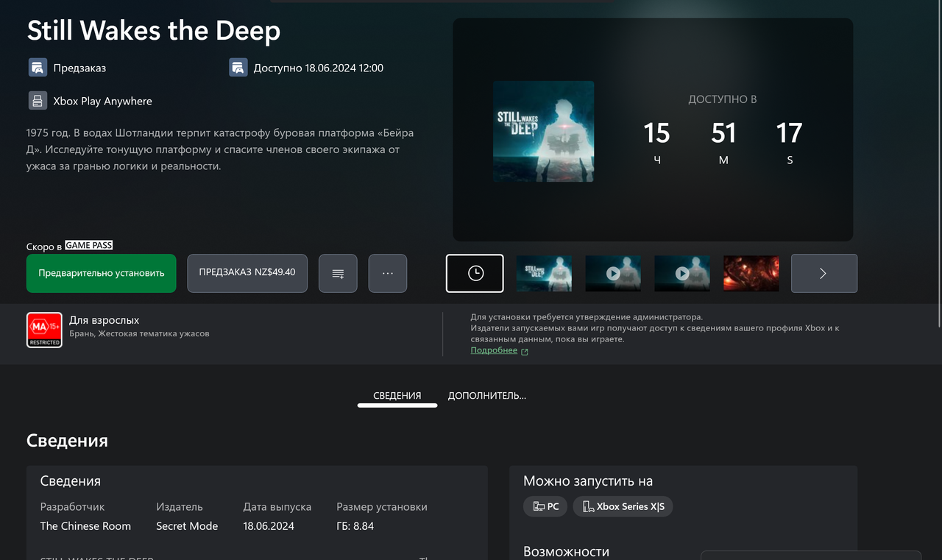Click the Xbox Series X|S platform chip
This screenshot has width=942, height=560.
click(x=623, y=506)
